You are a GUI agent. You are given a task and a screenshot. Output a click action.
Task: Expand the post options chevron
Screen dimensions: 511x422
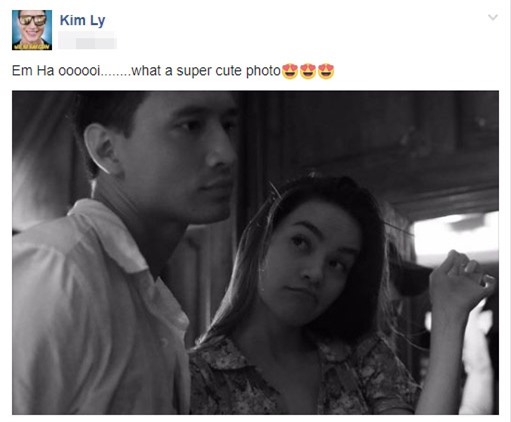pyautogui.click(x=493, y=17)
